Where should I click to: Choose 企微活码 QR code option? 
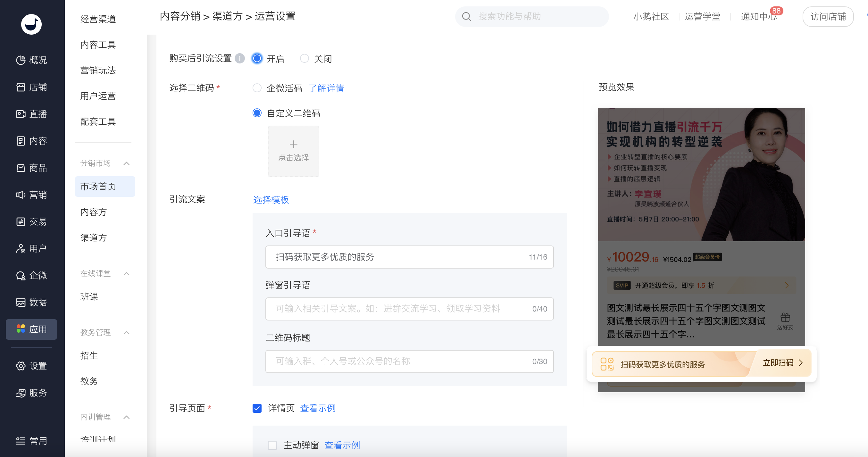[x=257, y=88]
